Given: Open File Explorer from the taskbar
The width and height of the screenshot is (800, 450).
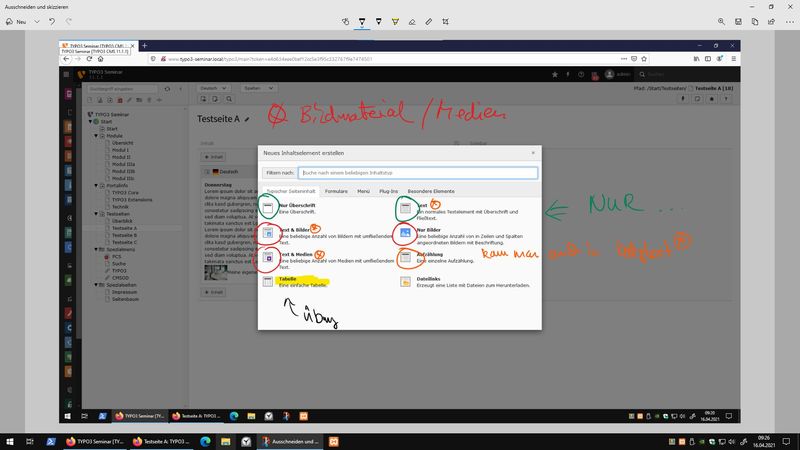Looking at the screenshot, I should tap(226, 441).
